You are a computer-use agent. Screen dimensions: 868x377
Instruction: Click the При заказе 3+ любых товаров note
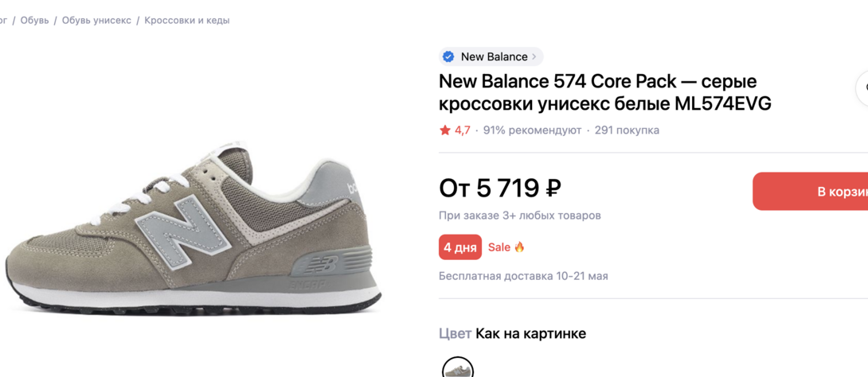pyautogui.click(x=519, y=216)
